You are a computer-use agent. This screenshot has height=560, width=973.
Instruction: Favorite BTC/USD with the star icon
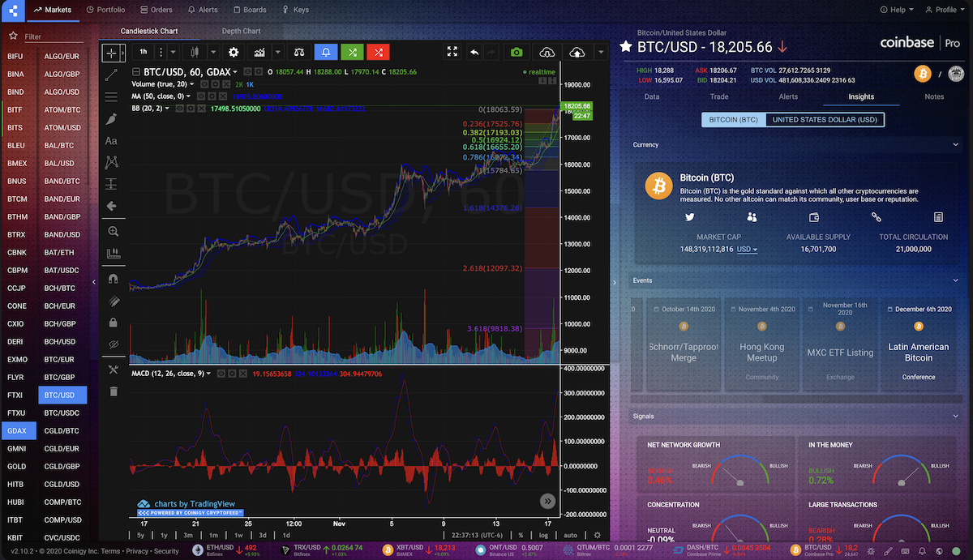pyautogui.click(x=626, y=47)
